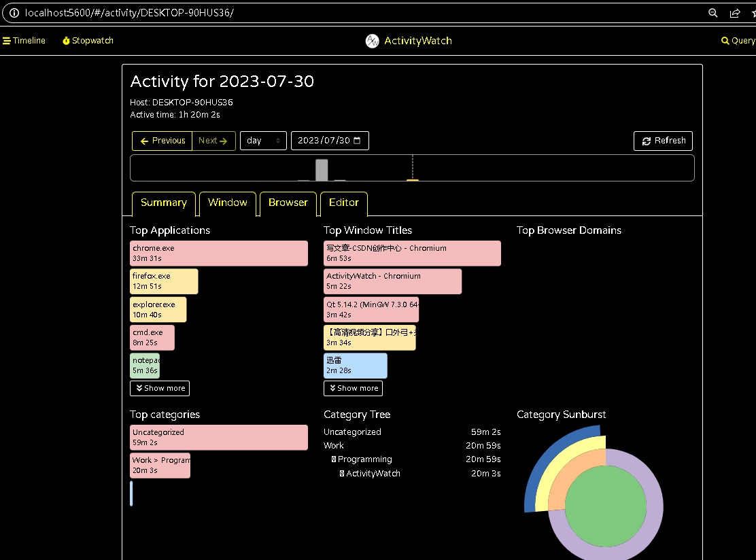This screenshot has height=560, width=756.
Task: Click the calendar icon in date field
Action: 357,140
